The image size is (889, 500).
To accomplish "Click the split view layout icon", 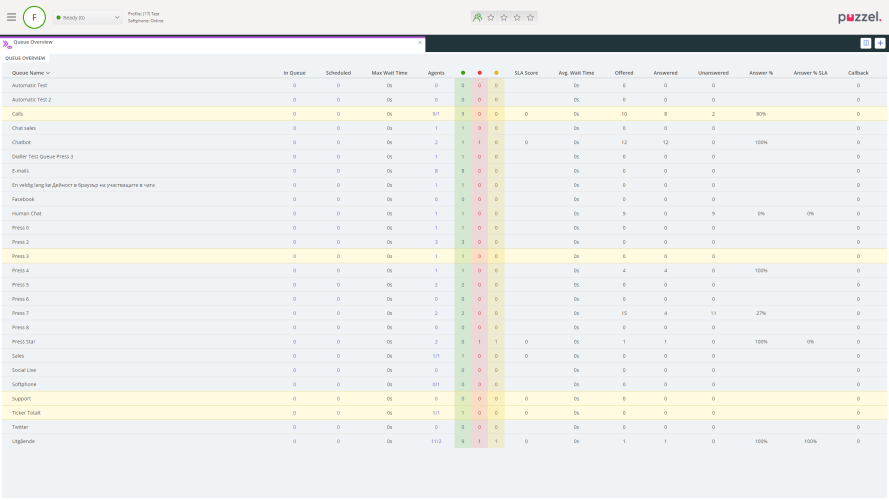I will (x=865, y=43).
